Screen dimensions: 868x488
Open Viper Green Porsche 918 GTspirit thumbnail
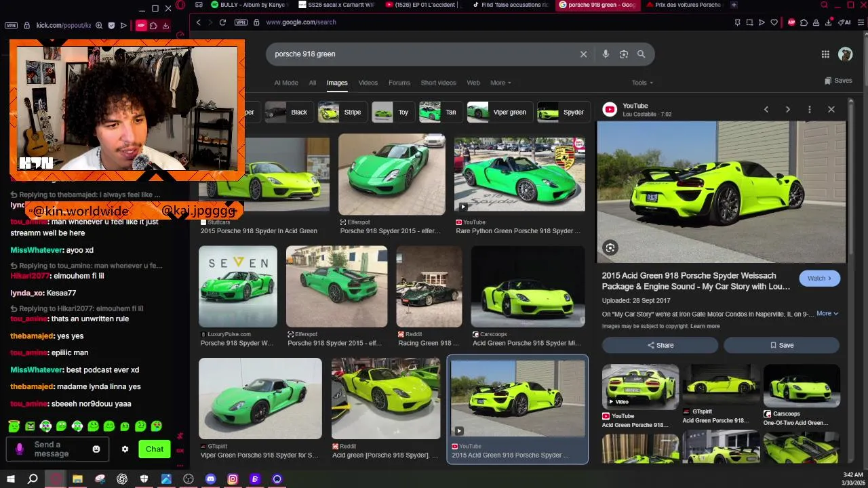(260, 399)
